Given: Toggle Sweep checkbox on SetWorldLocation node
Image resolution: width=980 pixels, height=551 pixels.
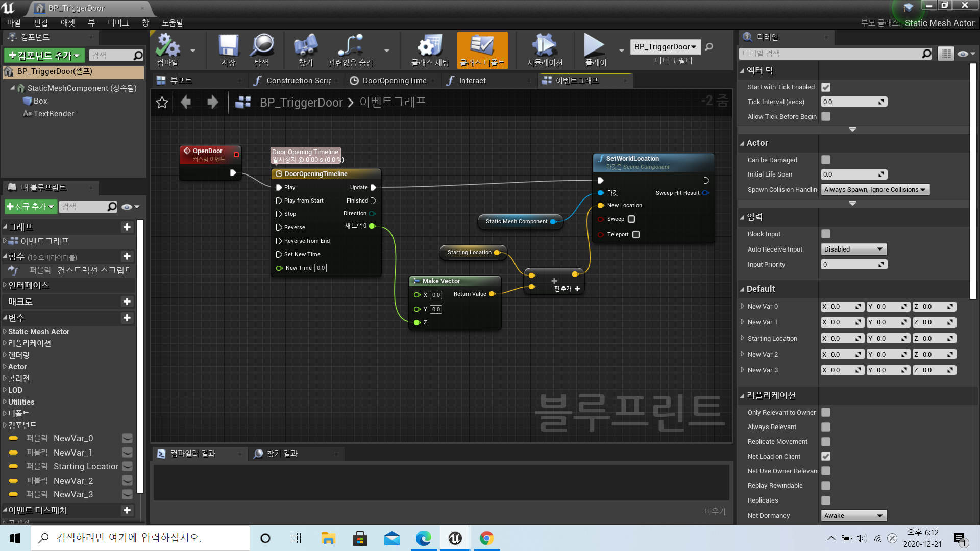Looking at the screenshot, I should coord(631,219).
